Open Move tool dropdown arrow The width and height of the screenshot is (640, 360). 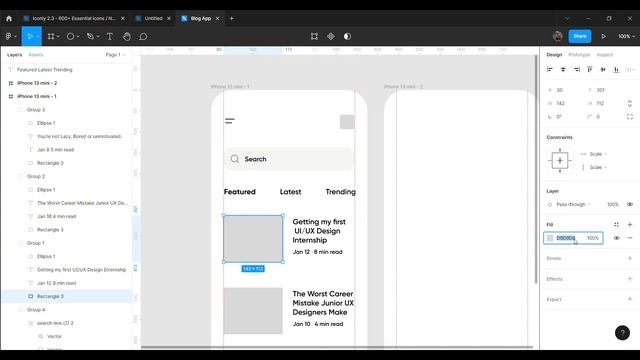tap(38, 37)
